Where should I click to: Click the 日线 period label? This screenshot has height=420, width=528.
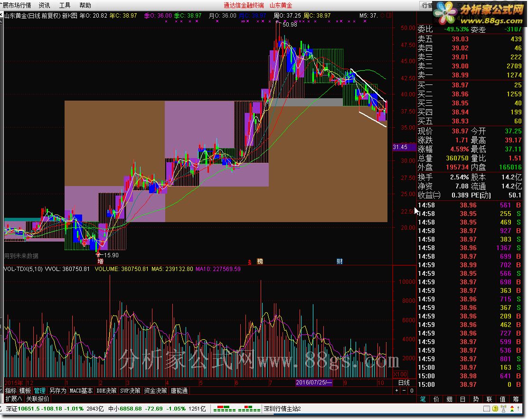[x=404, y=383]
